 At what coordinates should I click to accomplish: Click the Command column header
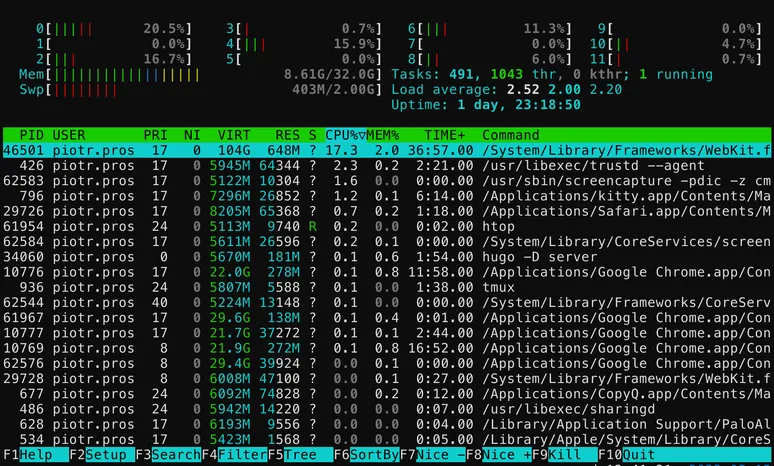[x=510, y=135]
